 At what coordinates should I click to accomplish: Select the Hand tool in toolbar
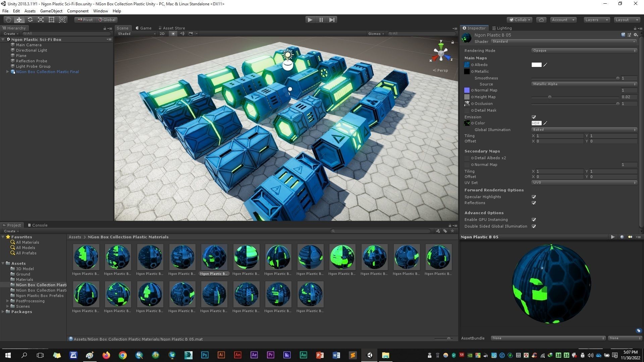coord(8,20)
